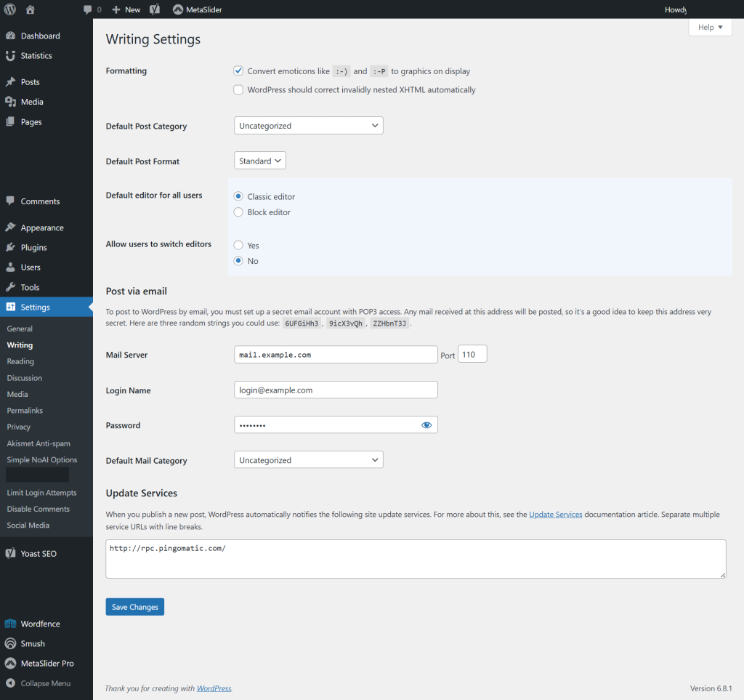744x700 pixels.
Task: Click the Save Changes button
Action: pos(134,607)
